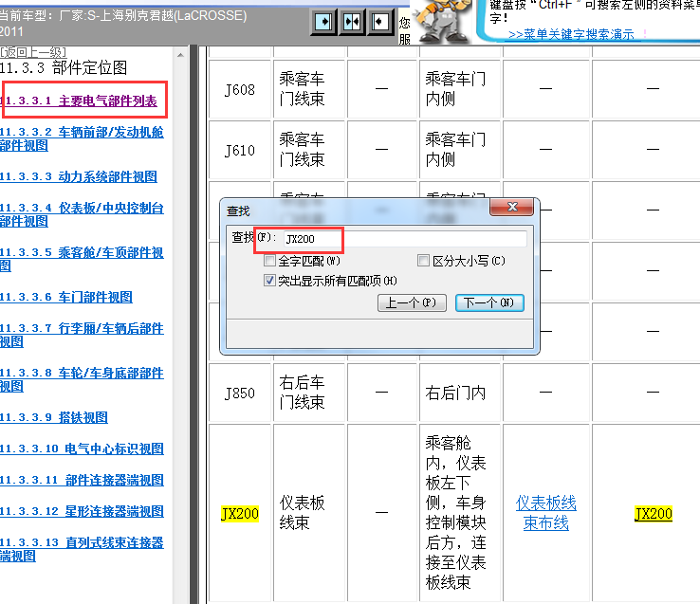Uncheck 突出显示所有匹配项 option
Viewport: 700px width, 604px height.
pyautogui.click(x=269, y=281)
